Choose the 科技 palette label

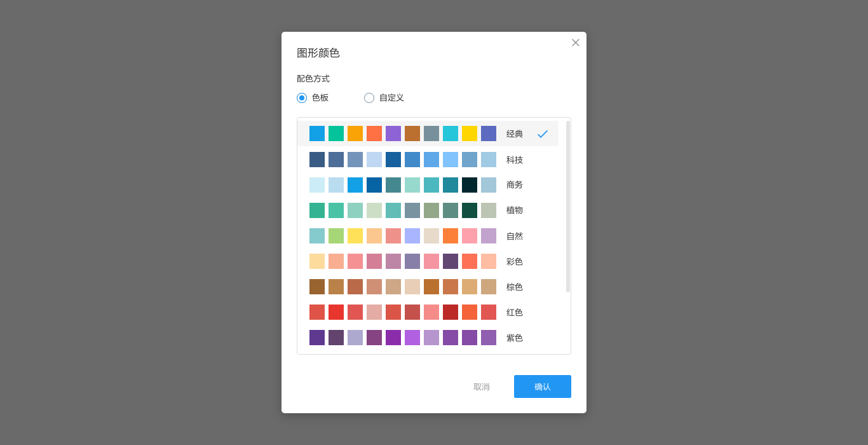(515, 160)
